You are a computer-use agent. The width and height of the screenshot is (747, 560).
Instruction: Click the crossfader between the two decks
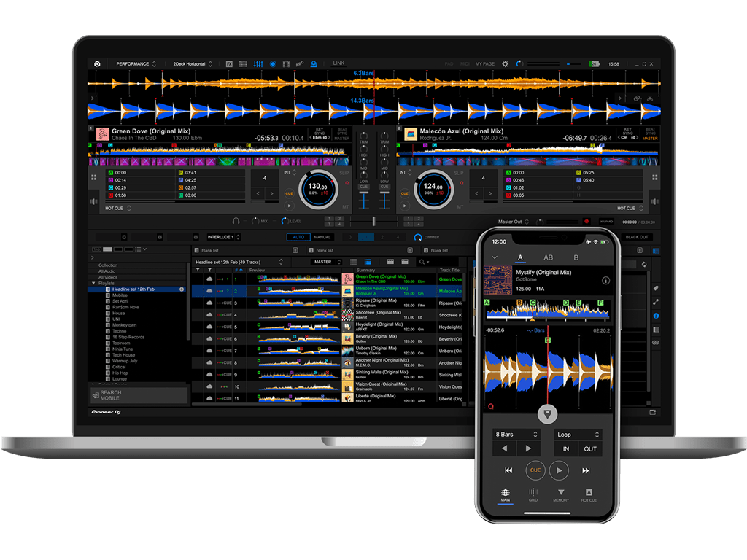click(x=374, y=221)
